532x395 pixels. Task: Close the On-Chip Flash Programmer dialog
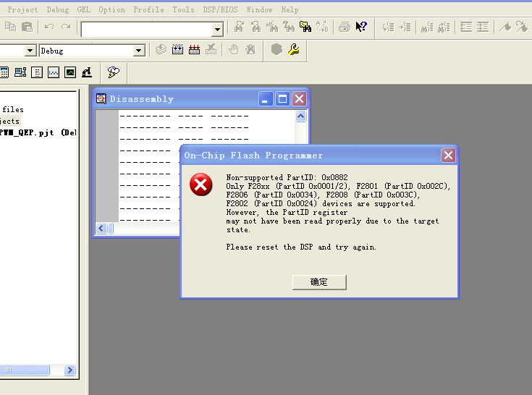(448, 156)
